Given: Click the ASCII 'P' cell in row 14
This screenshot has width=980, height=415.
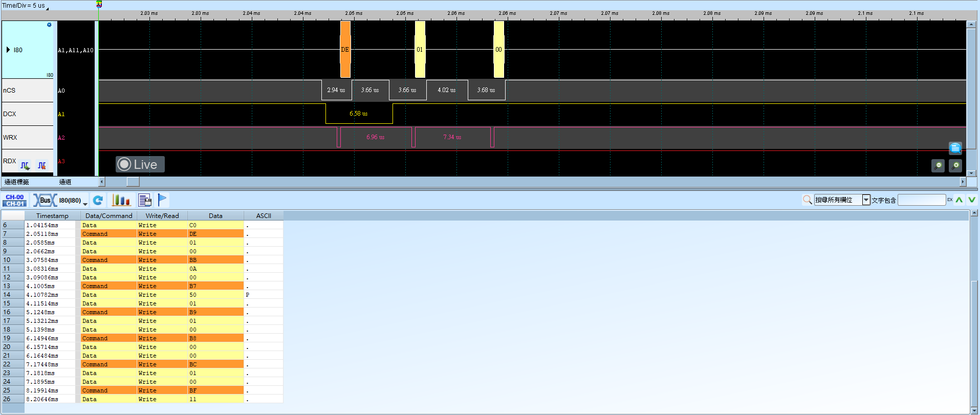Looking at the screenshot, I should tap(264, 295).
